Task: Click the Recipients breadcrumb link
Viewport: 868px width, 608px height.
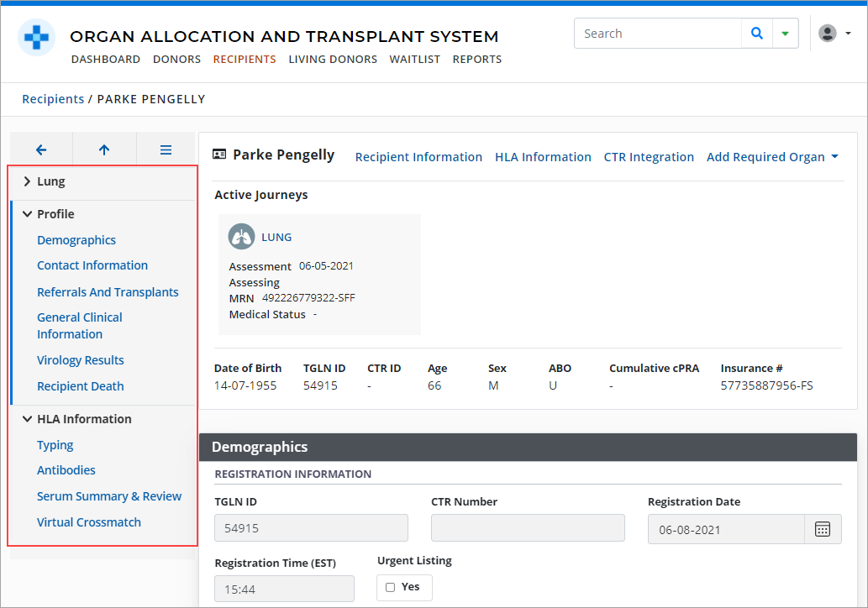Action: 52,98
